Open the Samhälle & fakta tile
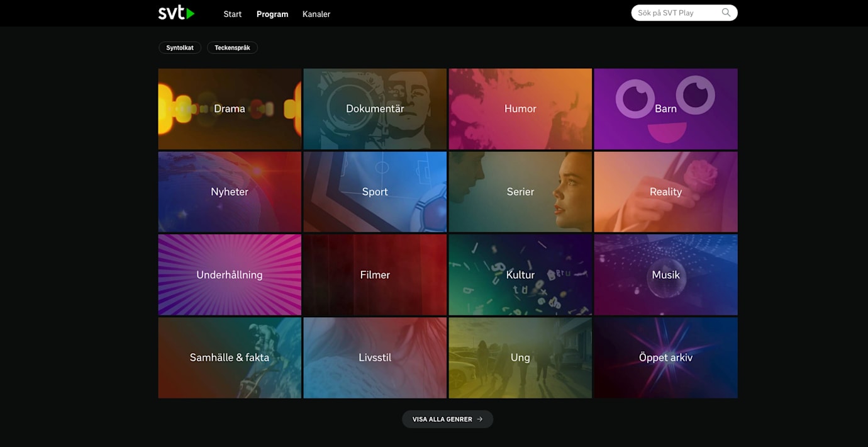This screenshot has width=868, height=447. point(230,358)
